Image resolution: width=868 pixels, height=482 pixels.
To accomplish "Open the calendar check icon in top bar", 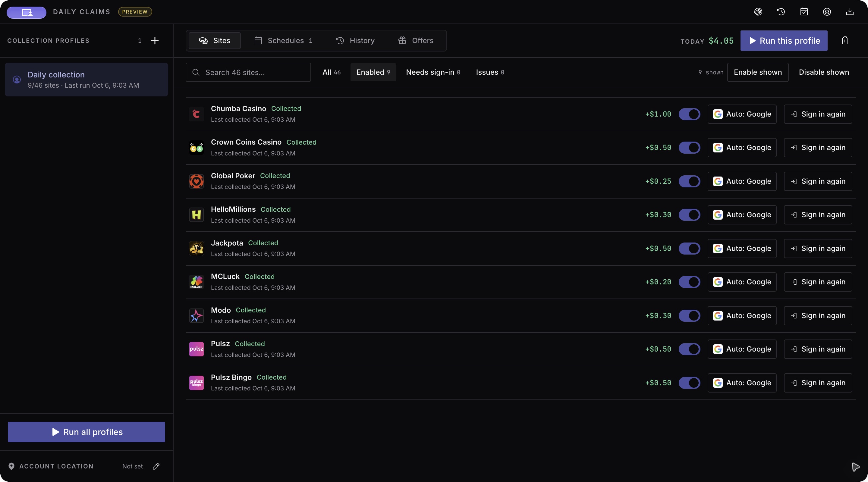I will [804, 12].
